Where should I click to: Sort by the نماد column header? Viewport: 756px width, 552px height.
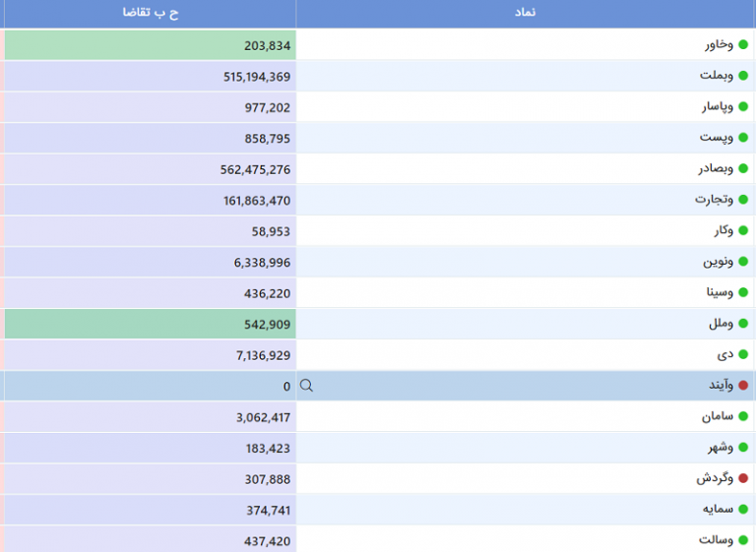(x=526, y=13)
